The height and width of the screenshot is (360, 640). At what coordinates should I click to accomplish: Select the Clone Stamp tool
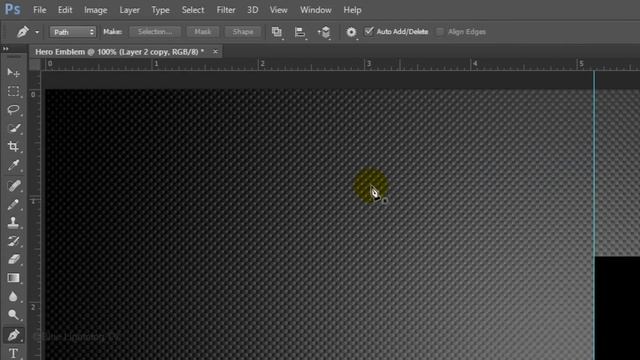coord(13,222)
